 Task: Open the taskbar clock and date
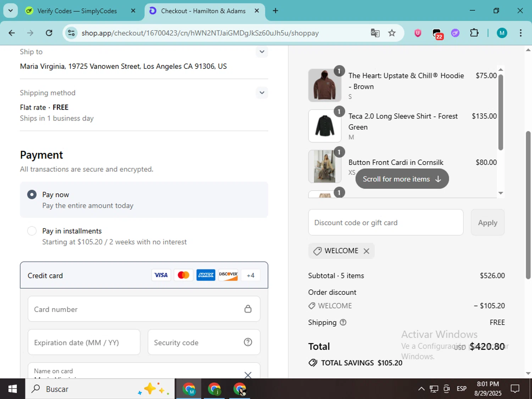pos(488,389)
